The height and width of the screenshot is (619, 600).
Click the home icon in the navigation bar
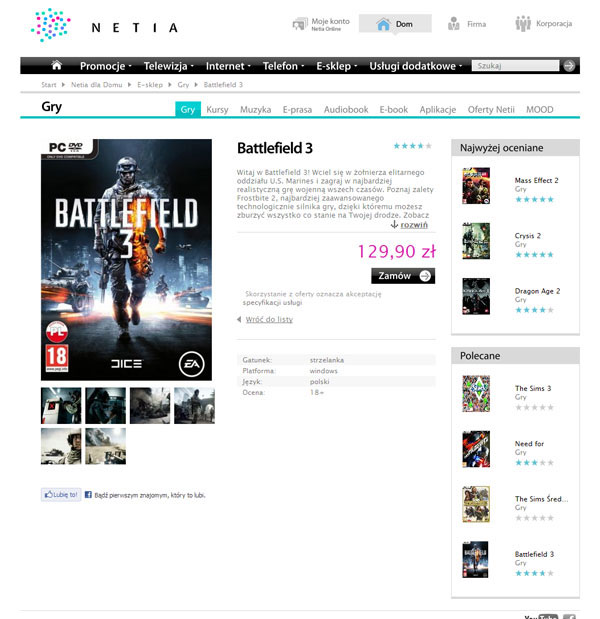[x=56, y=65]
